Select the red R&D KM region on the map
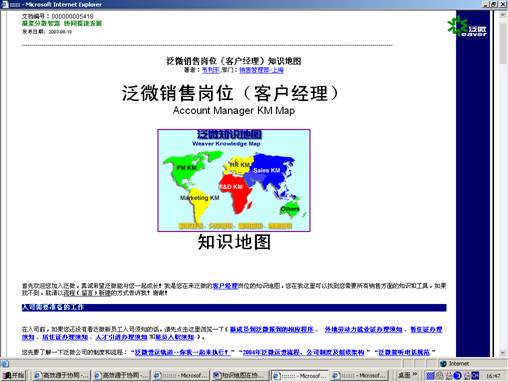Image resolution: width=508 pixels, height=382 pixels. [235, 191]
